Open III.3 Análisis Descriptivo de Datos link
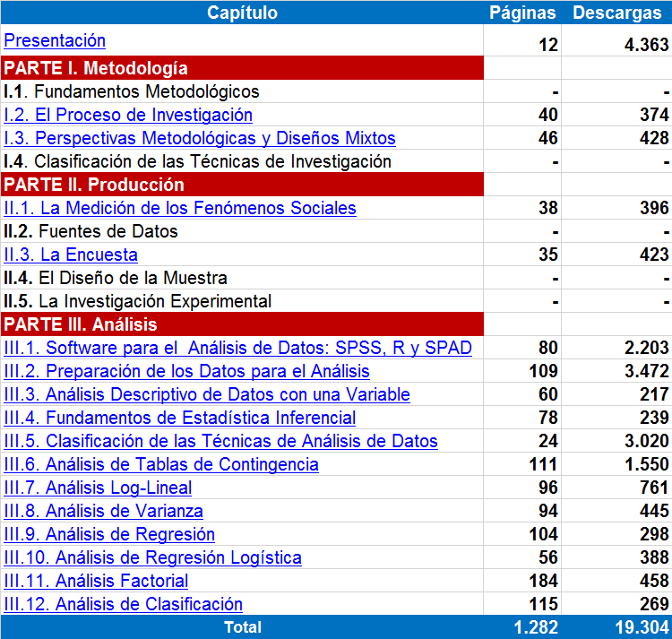Viewport: 672px width, 639px height. (207, 394)
